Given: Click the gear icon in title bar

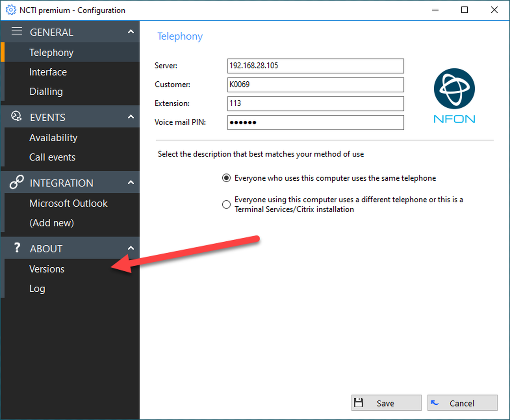Looking at the screenshot, I should point(10,10).
